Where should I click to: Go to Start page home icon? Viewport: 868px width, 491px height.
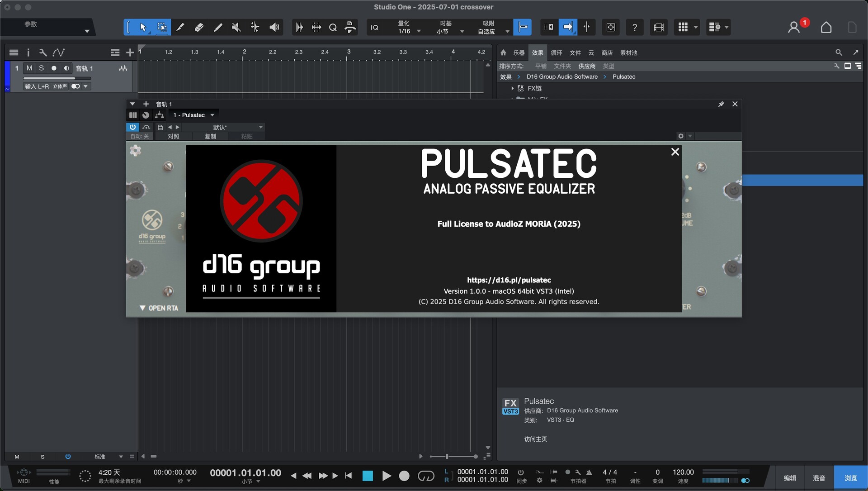[826, 28]
